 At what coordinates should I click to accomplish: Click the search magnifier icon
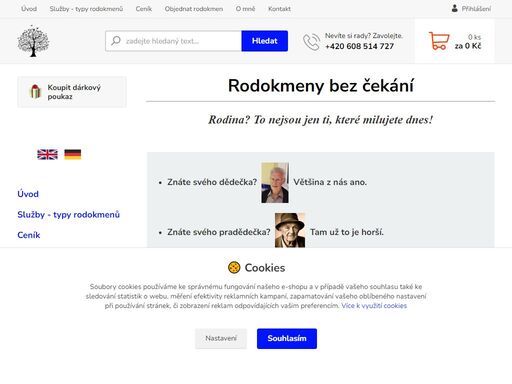(116, 41)
